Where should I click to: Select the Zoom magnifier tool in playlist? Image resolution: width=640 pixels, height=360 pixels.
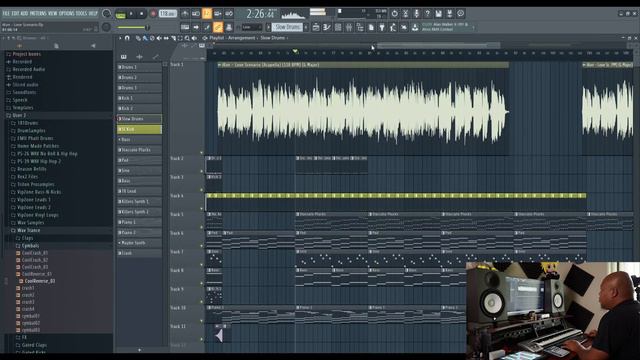tap(187, 38)
